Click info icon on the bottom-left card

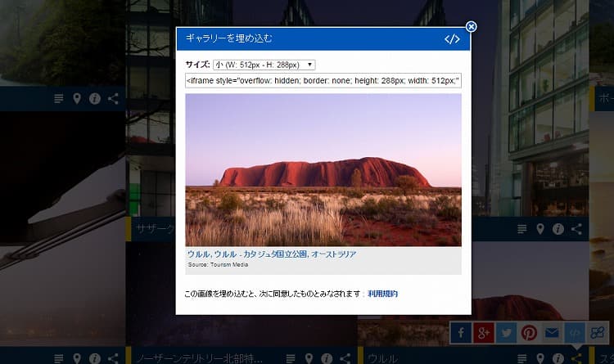(x=95, y=358)
